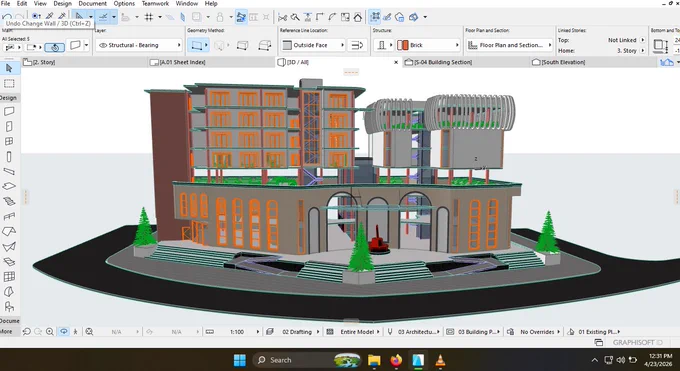The width and height of the screenshot is (680, 371).
Task: Choose the Curtain Wall tool in toolbox
Action: [9, 276]
